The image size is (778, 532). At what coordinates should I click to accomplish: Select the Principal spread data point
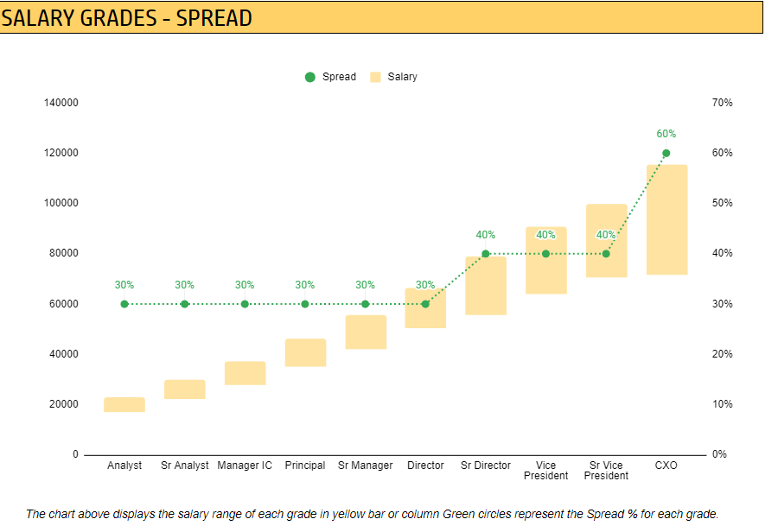coord(305,304)
